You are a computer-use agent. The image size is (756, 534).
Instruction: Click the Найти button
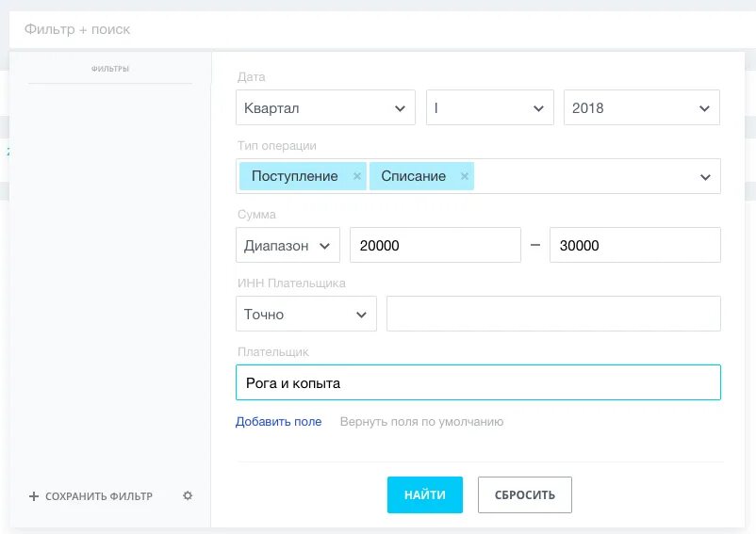[425, 495]
